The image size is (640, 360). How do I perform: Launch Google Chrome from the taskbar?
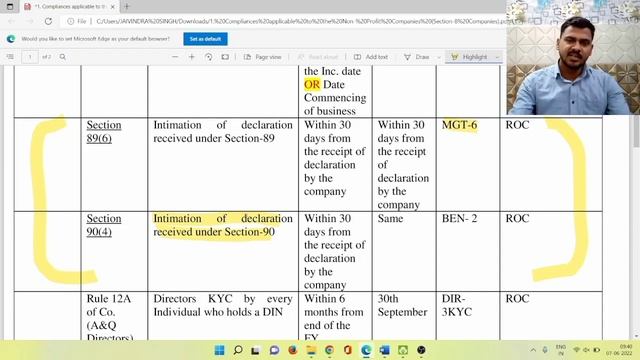[329, 350]
